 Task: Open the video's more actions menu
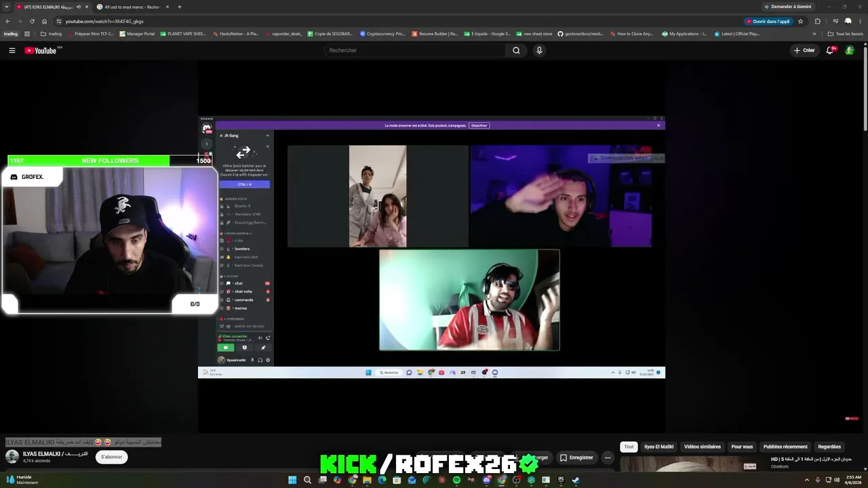pyautogui.click(x=608, y=457)
